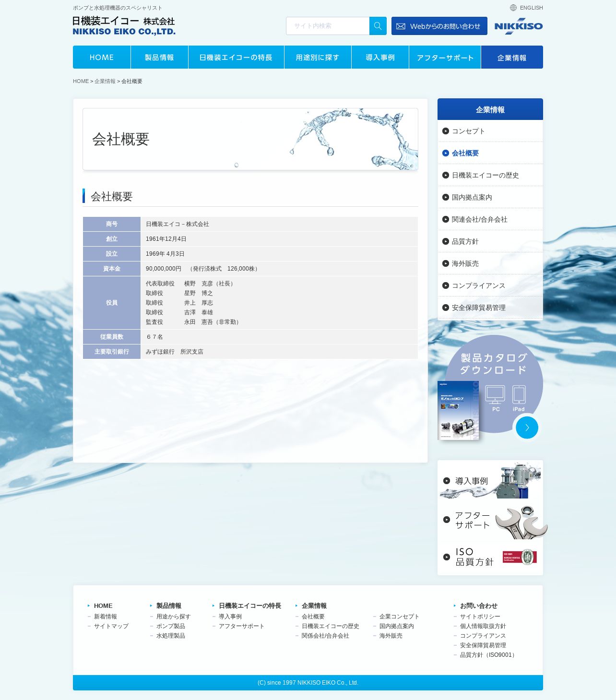
Task: Open the HOME navigation tab
Action: 102,57
